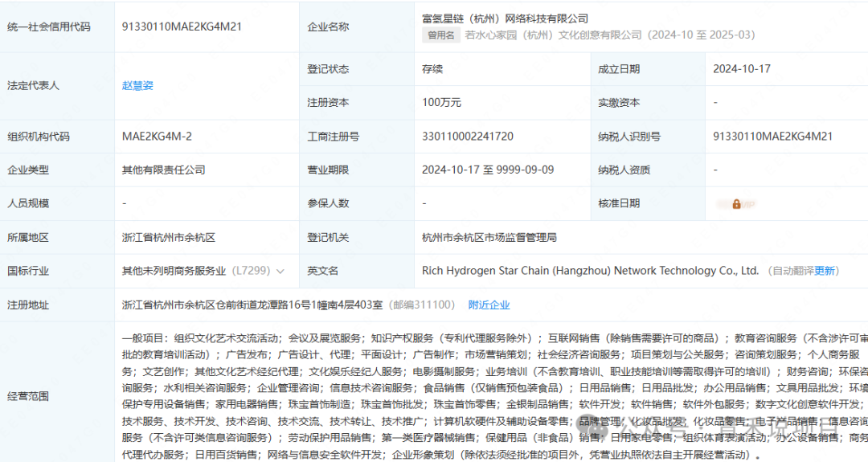The height and width of the screenshot is (462, 868).
Task: Select postal code text 邮编311100
Action: [x=422, y=305]
